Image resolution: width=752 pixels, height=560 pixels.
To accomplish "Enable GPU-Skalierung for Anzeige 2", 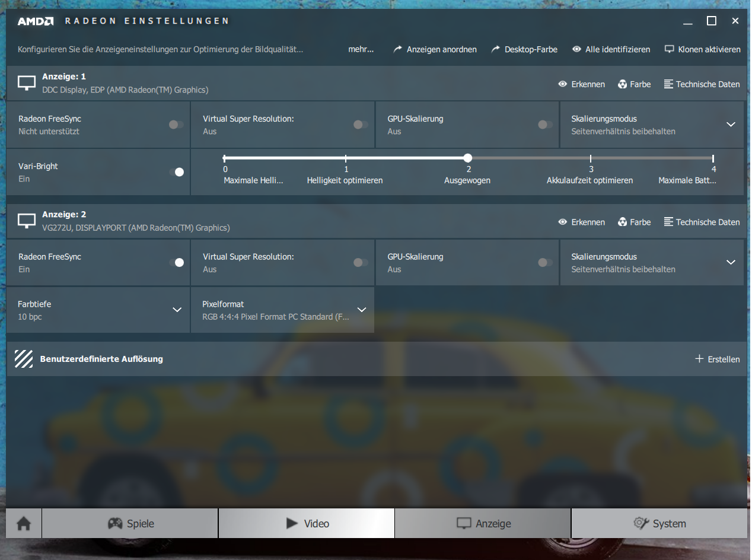I will point(545,262).
